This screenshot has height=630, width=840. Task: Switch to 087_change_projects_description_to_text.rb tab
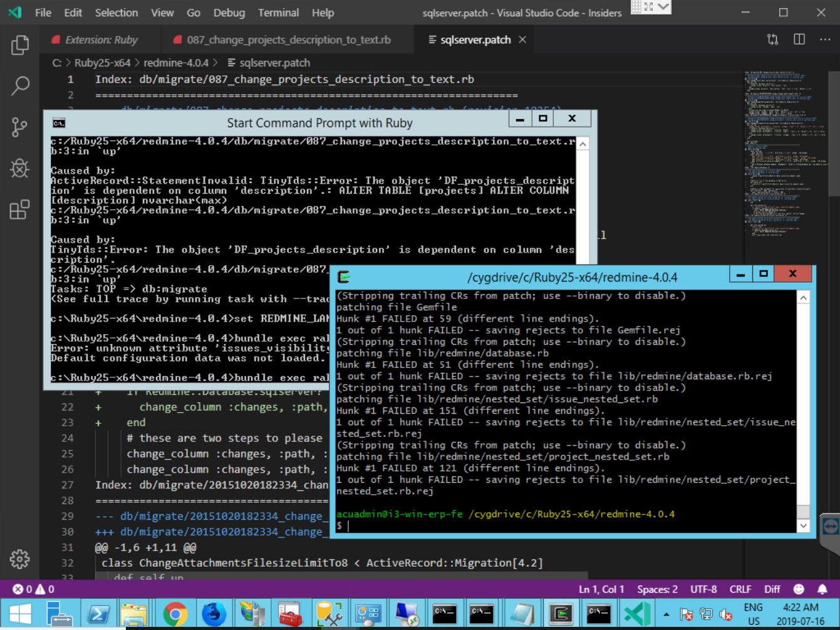[x=288, y=39]
